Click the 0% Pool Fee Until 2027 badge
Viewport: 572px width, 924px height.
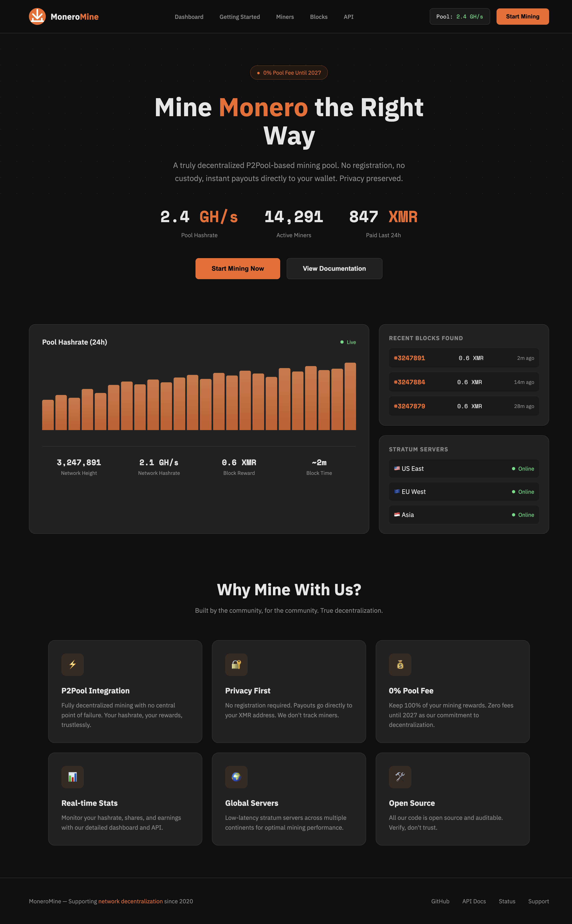click(x=289, y=72)
